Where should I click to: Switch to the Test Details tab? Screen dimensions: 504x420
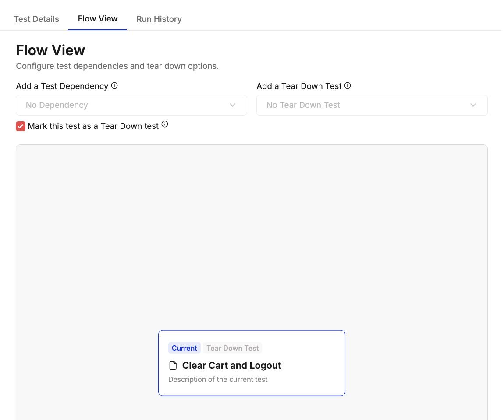(36, 19)
